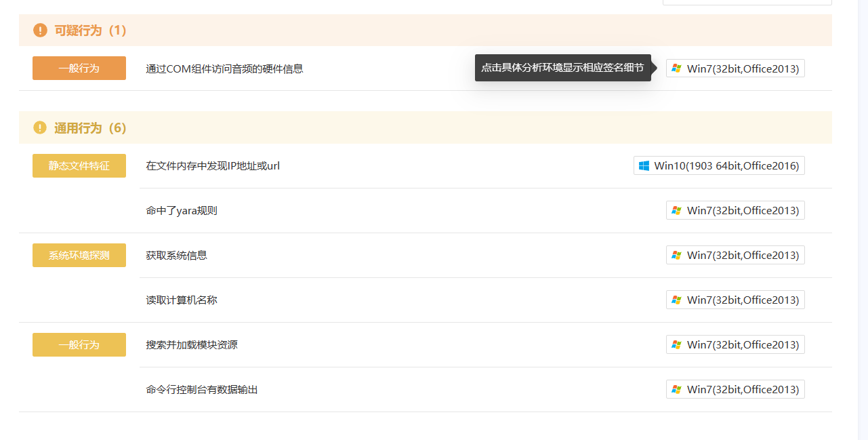
Task: Select the 系统环境探测 category tag
Action: (x=79, y=256)
